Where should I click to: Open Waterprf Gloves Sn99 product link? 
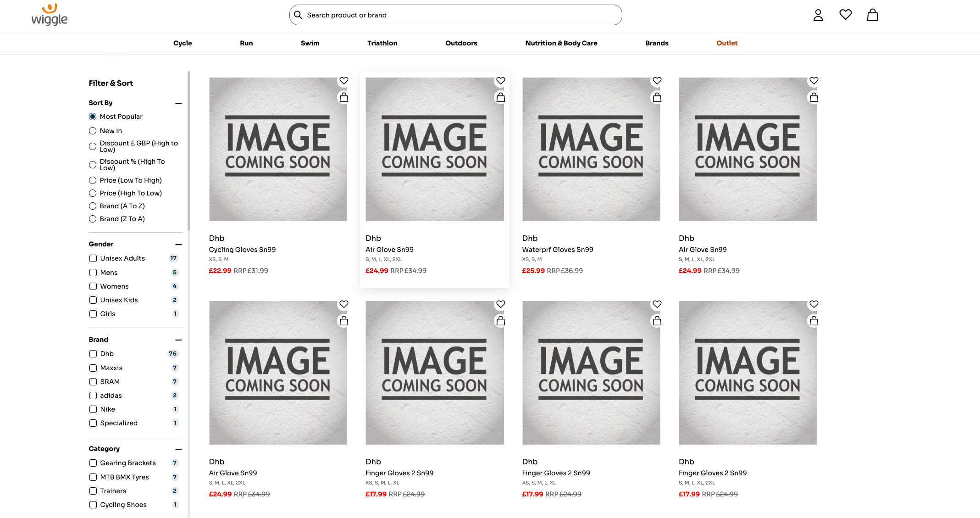pyautogui.click(x=558, y=250)
